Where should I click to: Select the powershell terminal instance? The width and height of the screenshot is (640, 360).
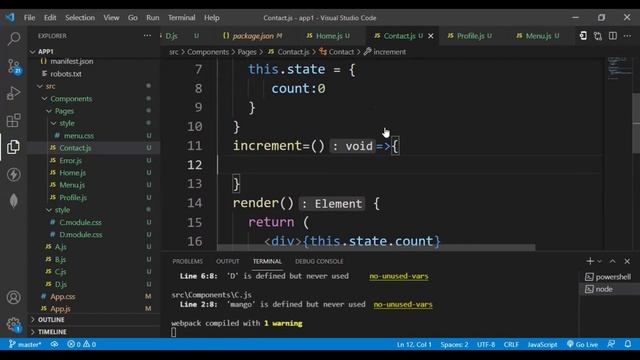609,277
